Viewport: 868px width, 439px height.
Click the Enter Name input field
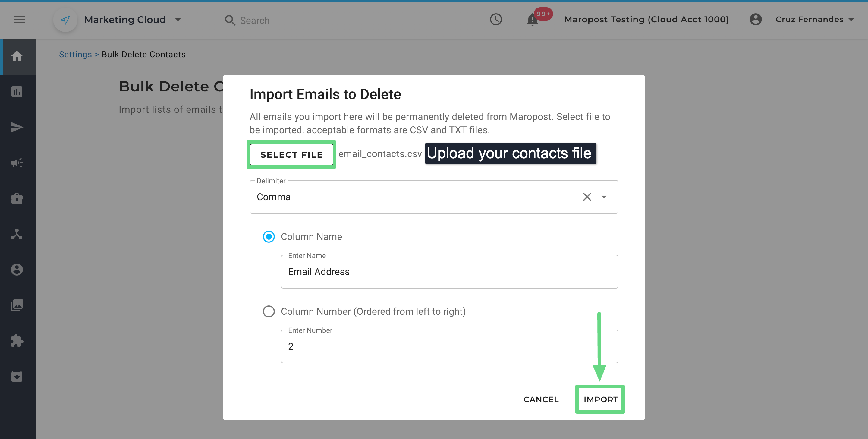point(449,272)
